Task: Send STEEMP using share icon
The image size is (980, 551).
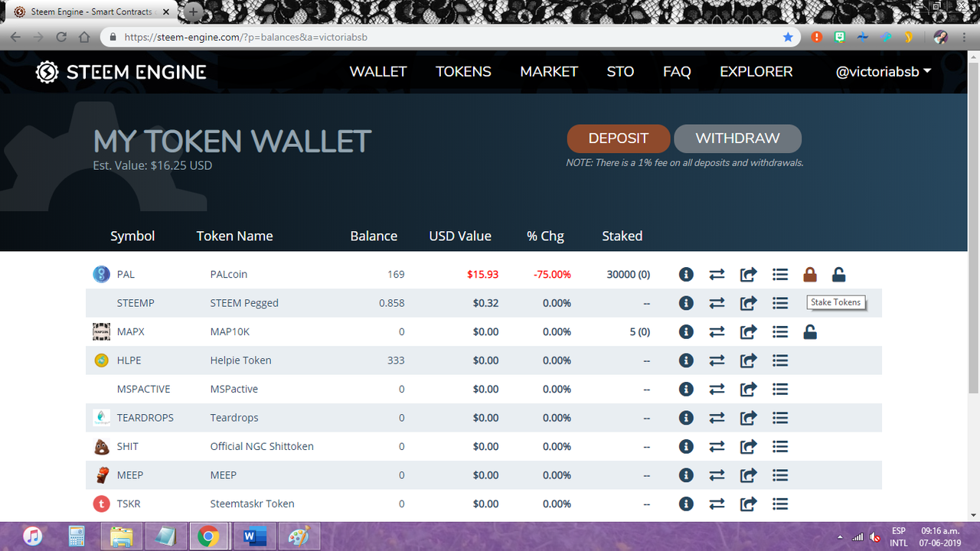Action: (748, 303)
